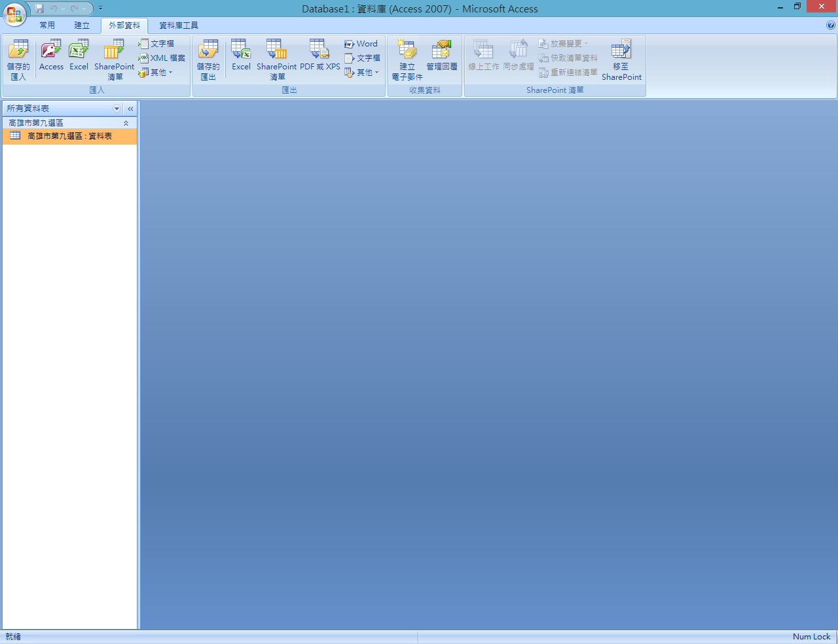Switch to the 常用 (Home) tab
This screenshot has height=644, width=838.
pyautogui.click(x=47, y=26)
